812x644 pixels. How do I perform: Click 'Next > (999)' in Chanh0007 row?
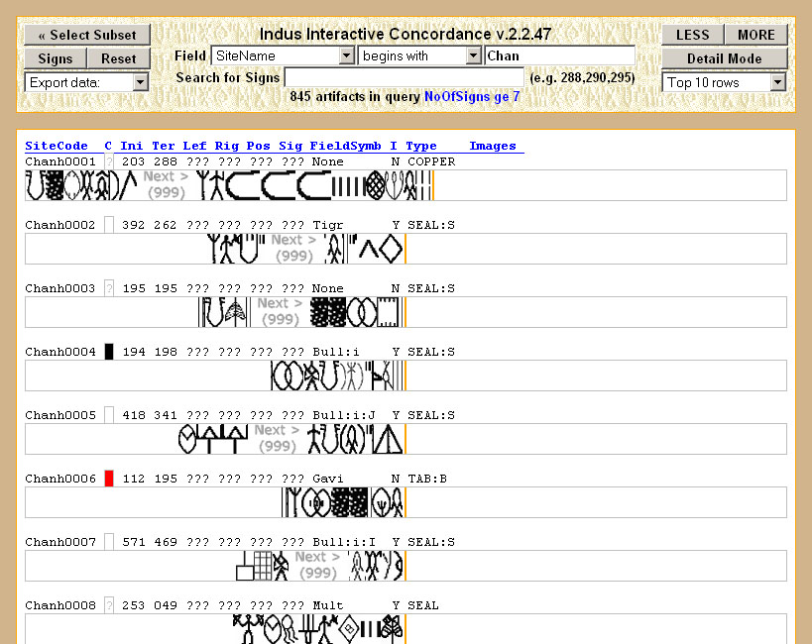317,566
